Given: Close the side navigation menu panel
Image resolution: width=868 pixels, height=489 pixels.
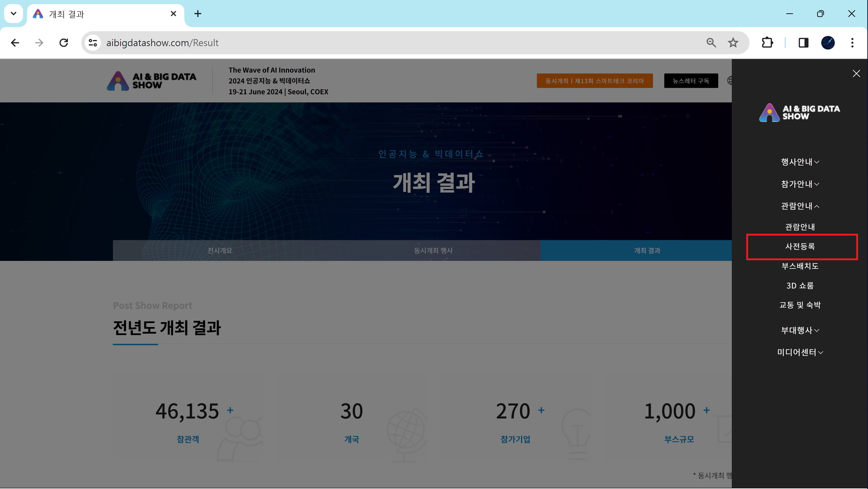Looking at the screenshot, I should pyautogui.click(x=856, y=73).
